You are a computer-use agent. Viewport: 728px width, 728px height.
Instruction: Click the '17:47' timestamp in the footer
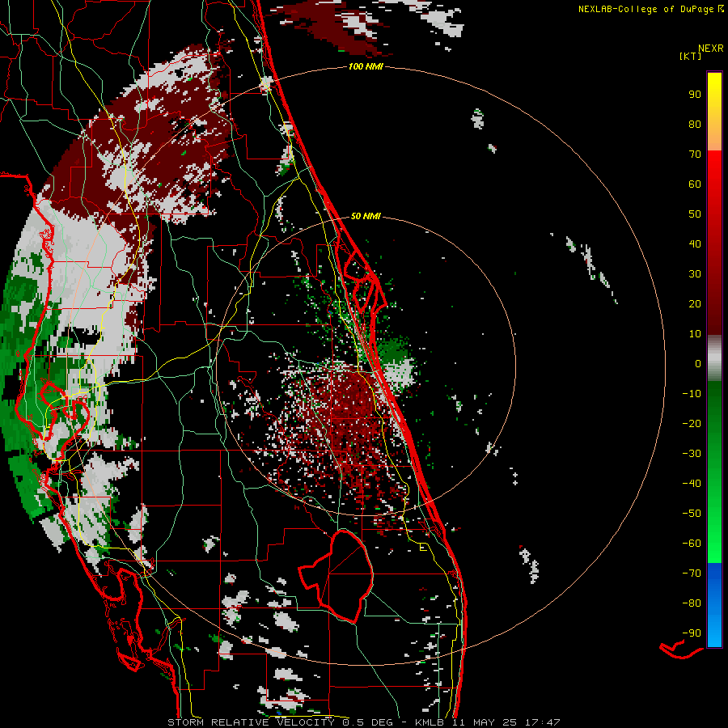[542, 722]
